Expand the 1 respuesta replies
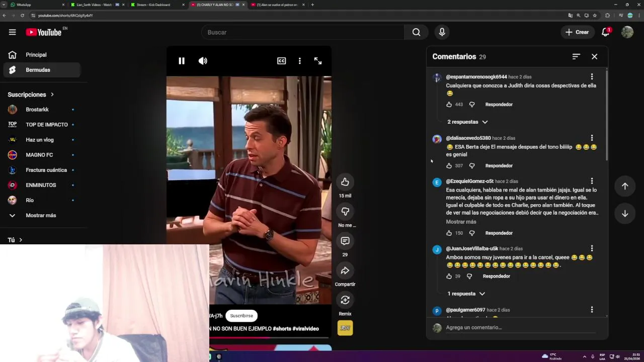The image size is (644, 362). (466, 294)
